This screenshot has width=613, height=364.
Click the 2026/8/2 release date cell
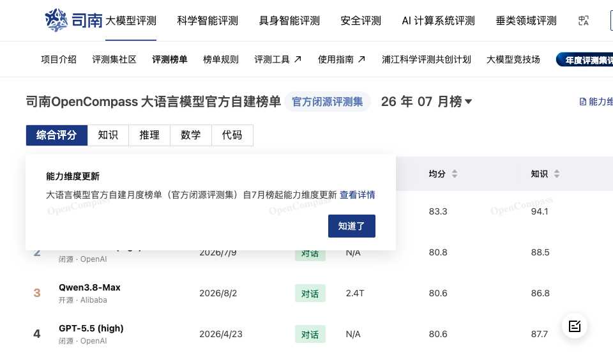click(218, 293)
